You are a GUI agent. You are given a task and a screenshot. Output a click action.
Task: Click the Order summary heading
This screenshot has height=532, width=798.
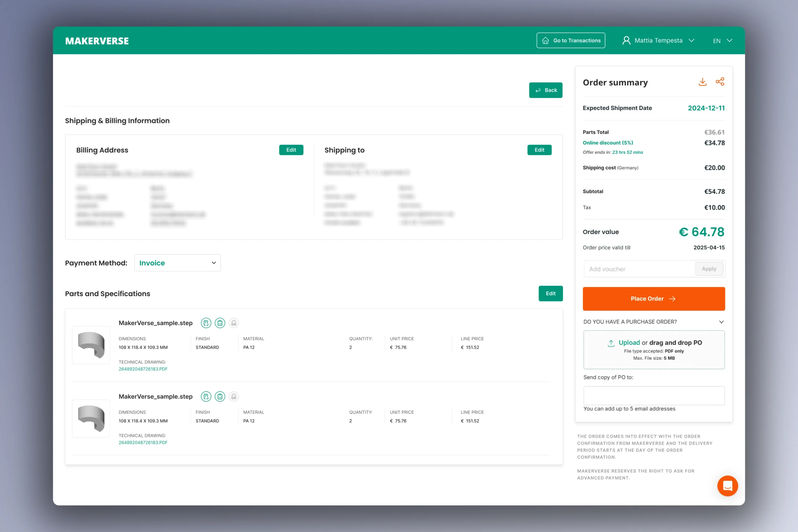tap(615, 83)
